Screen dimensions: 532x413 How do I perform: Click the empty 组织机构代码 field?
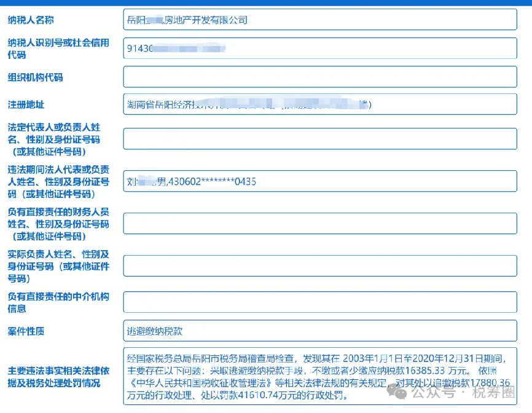point(319,76)
